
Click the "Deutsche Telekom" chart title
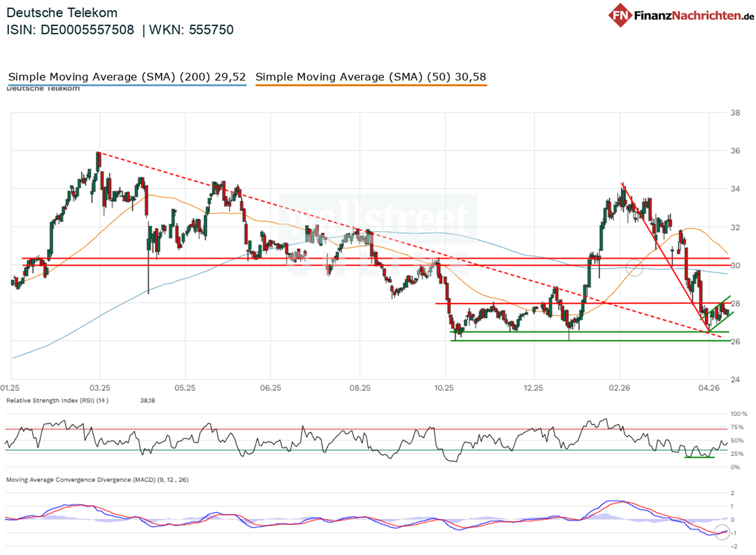(x=62, y=12)
